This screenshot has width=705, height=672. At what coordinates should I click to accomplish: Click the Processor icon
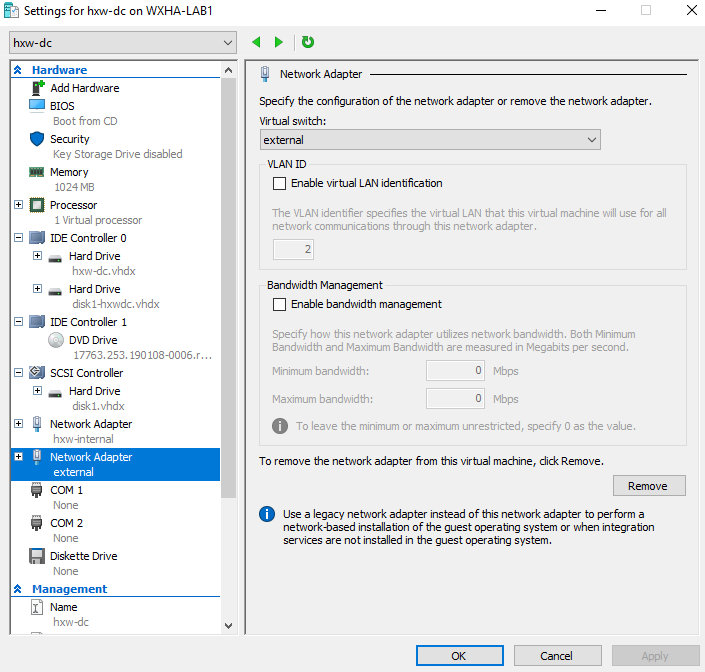pos(37,205)
